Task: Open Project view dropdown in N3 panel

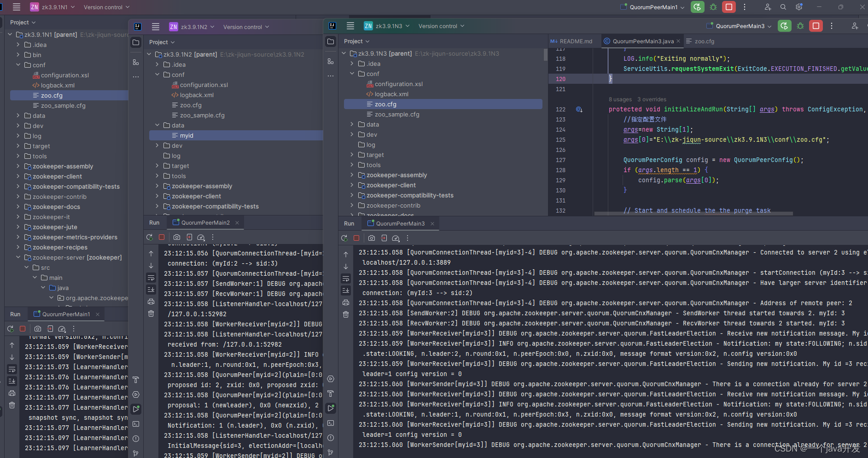Action: pyautogui.click(x=356, y=41)
